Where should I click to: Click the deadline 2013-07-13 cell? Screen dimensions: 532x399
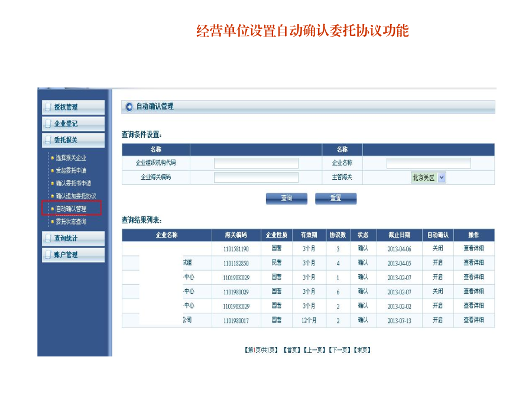click(400, 320)
